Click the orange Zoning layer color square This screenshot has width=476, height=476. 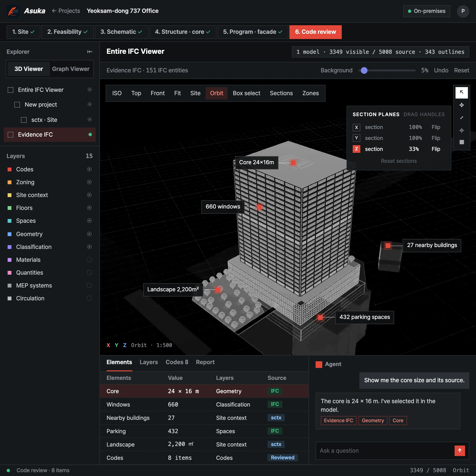tap(10, 182)
